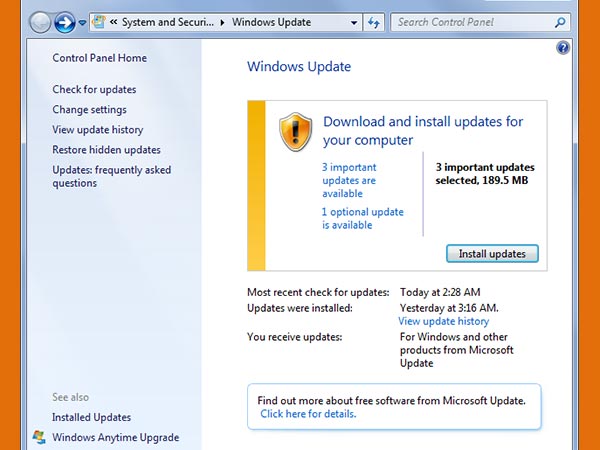
Task: Expand the address bar history dropdown
Action: (354, 23)
